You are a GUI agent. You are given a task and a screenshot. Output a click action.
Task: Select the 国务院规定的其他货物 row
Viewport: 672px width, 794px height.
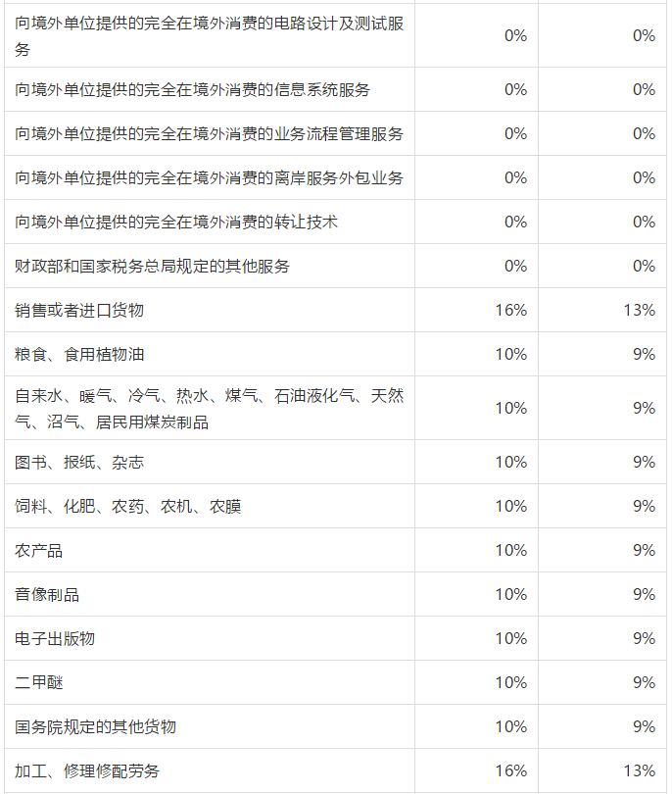[335, 726]
